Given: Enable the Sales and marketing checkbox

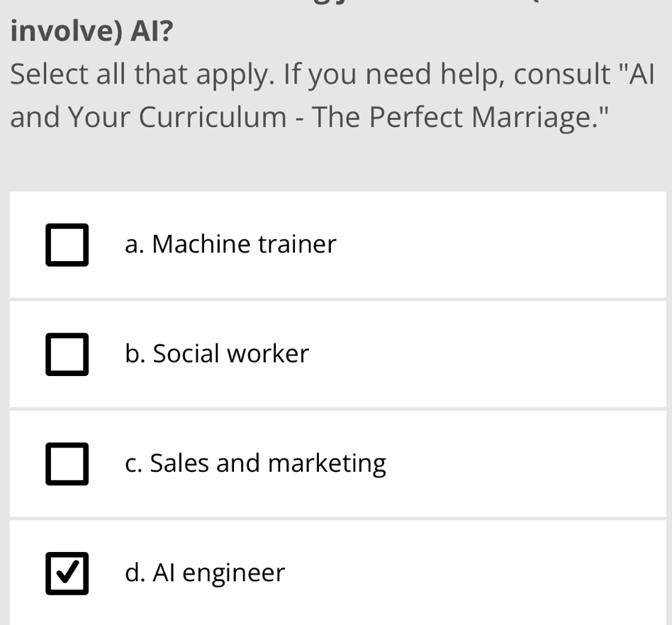Looking at the screenshot, I should coord(67,464).
